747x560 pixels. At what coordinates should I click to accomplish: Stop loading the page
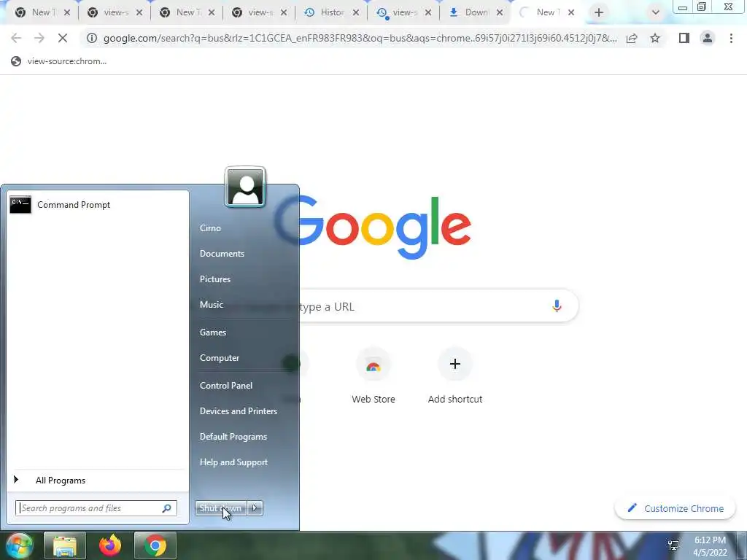point(63,38)
